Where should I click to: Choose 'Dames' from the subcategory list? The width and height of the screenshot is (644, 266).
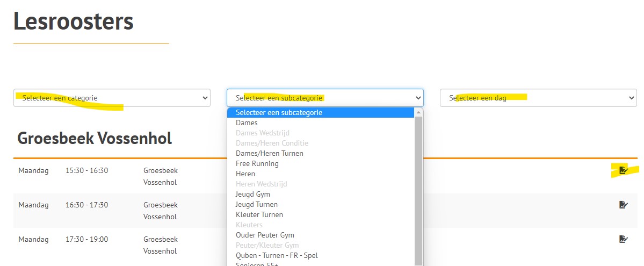[x=247, y=123]
